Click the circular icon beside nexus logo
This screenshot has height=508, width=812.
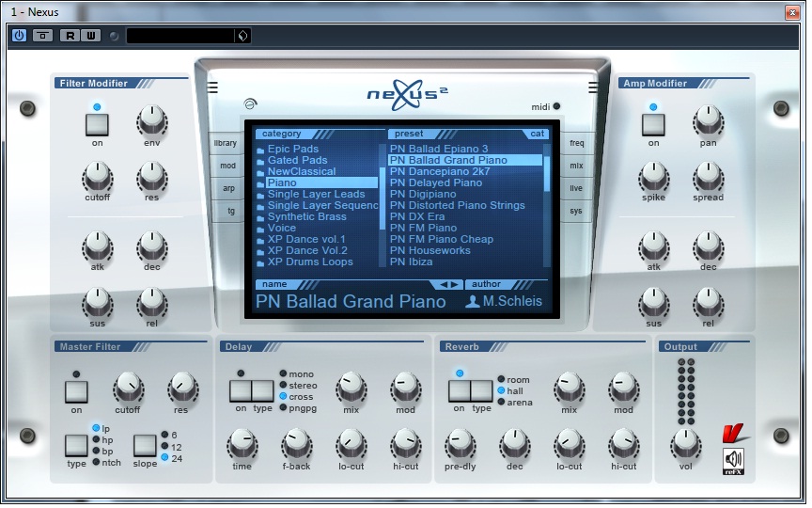pyautogui.click(x=251, y=104)
